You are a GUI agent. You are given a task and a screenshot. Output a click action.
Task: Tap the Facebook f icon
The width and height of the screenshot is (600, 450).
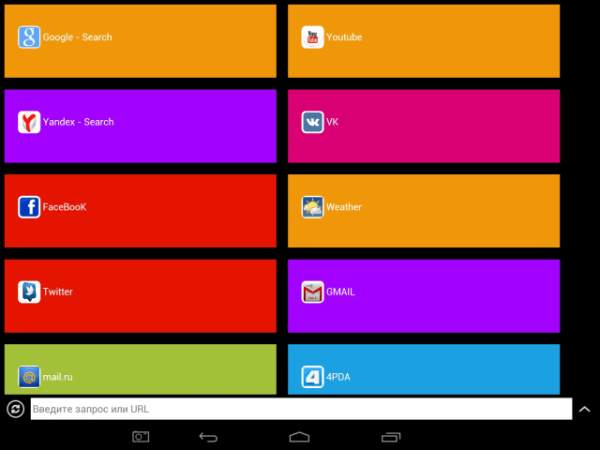point(29,207)
